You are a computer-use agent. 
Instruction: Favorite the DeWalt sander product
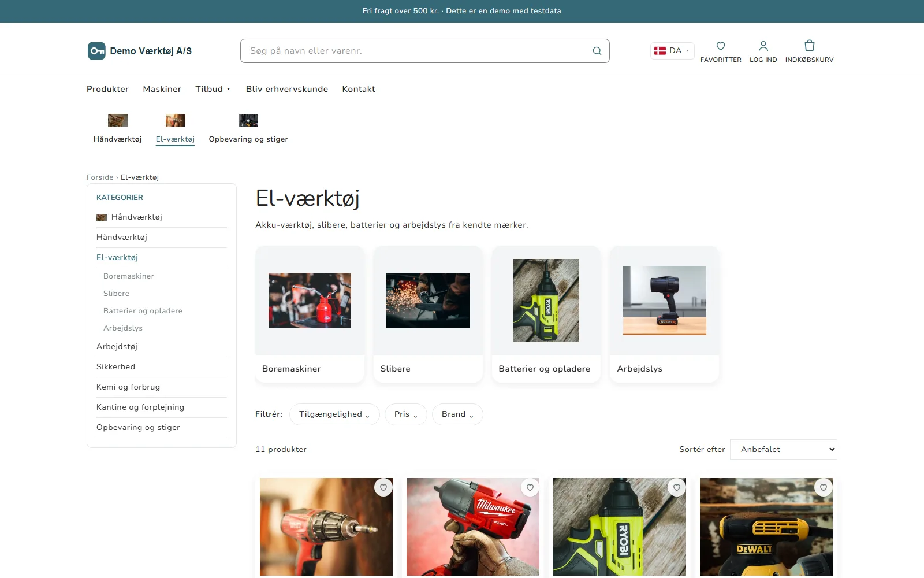(x=824, y=487)
